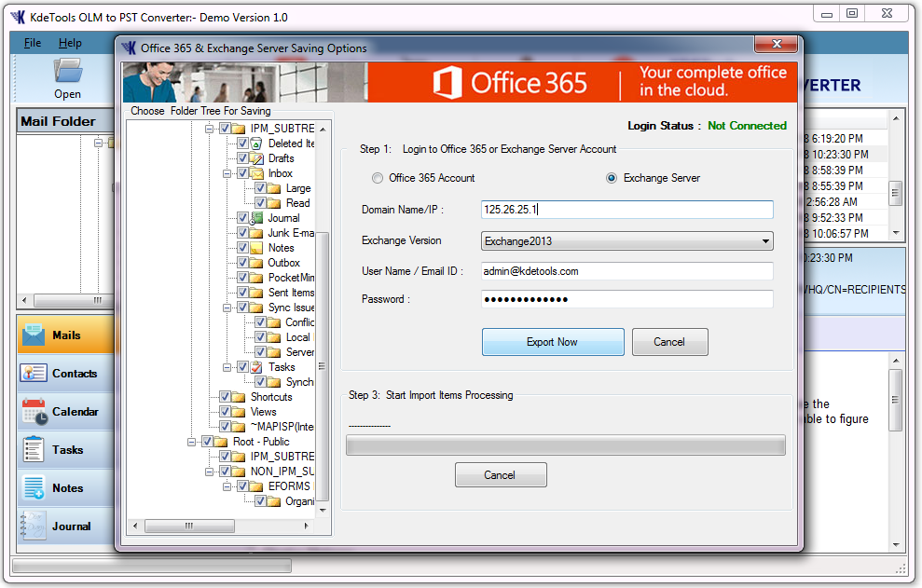922x588 pixels.
Task: Open the File menu
Action: [33, 43]
